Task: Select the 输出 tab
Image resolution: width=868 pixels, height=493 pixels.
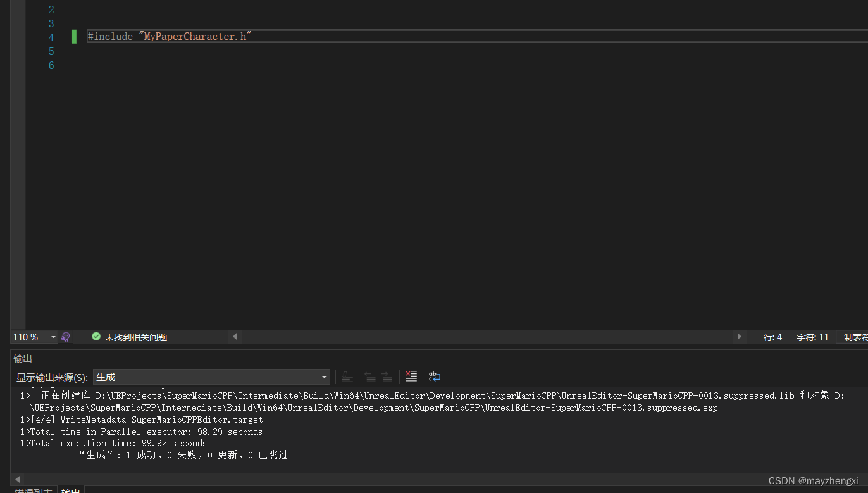Action: [70, 490]
